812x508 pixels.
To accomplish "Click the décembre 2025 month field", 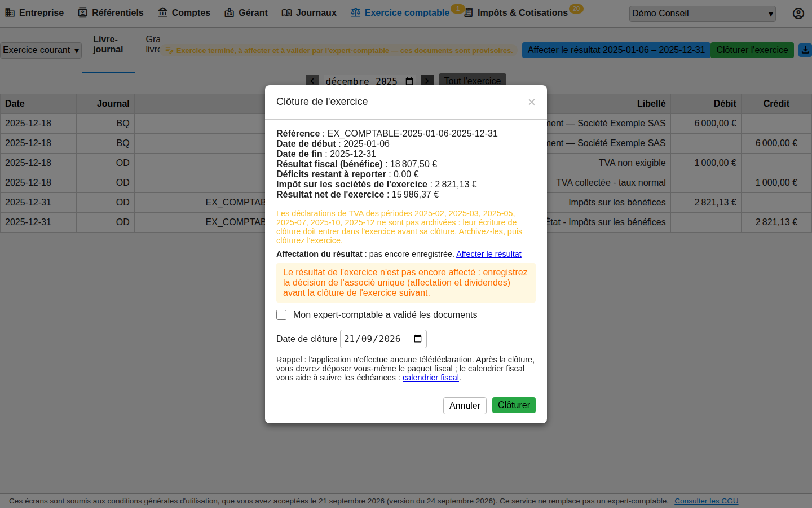I will [x=370, y=81].
